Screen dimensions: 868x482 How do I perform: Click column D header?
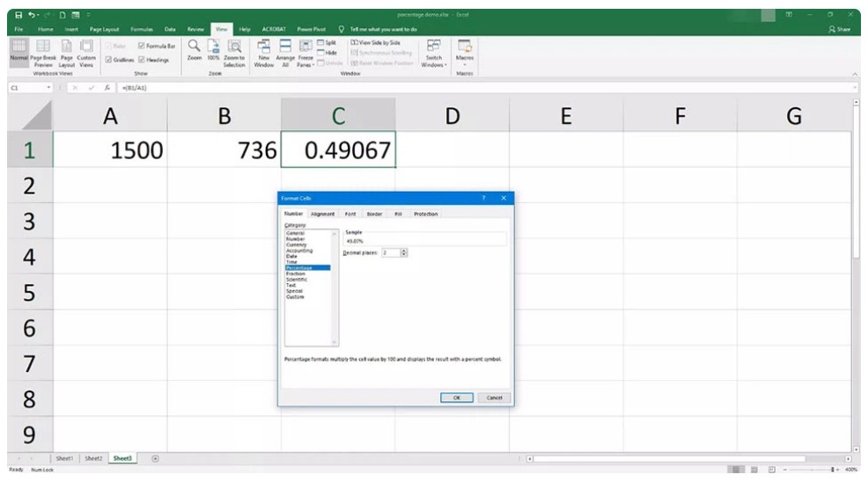coord(452,115)
